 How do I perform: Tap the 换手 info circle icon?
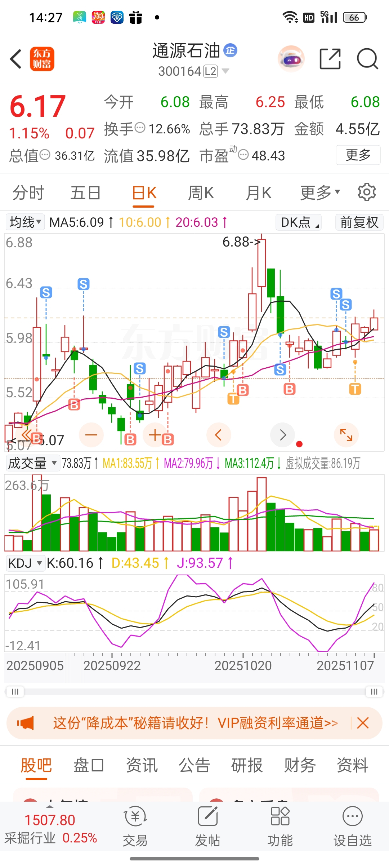[x=140, y=128]
